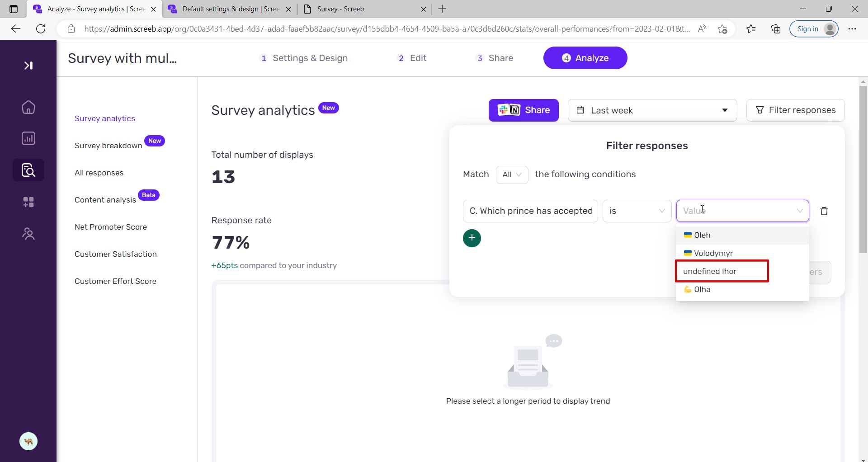Open Content analysis in left menu
Viewport: 868px width, 462px height.
105,200
